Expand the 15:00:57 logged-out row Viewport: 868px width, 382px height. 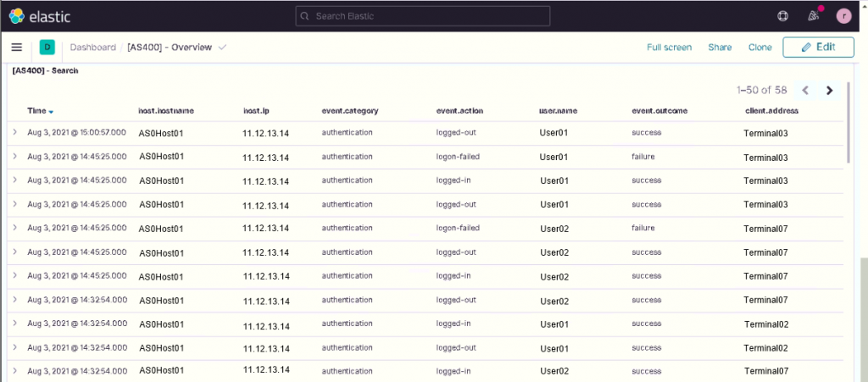pos(14,133)
